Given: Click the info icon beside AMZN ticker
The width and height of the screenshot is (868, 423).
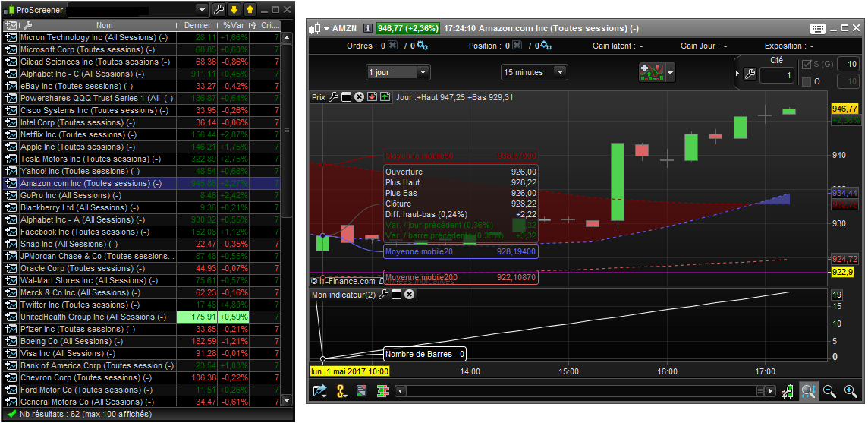Looking at the screenshot, I should [x=367, y=28].
